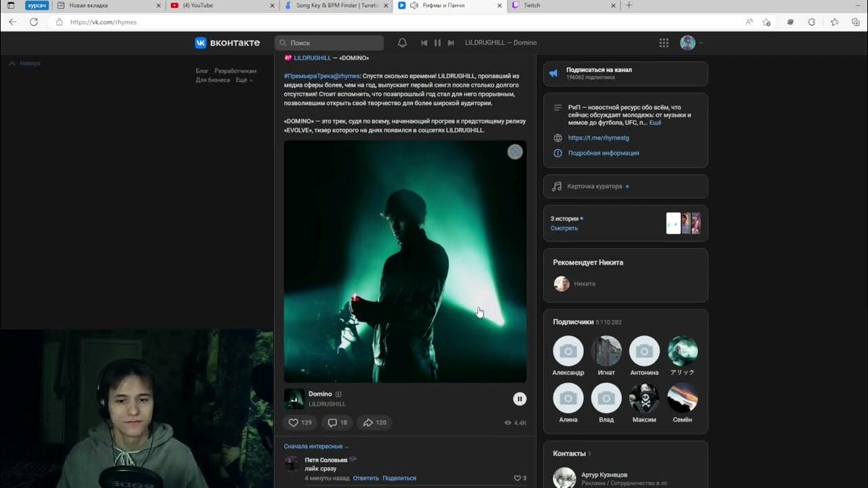Open post image of silhouette in green light
This screenshot has height=488, width=868.
pyautogui.click(x=405, y=262)
